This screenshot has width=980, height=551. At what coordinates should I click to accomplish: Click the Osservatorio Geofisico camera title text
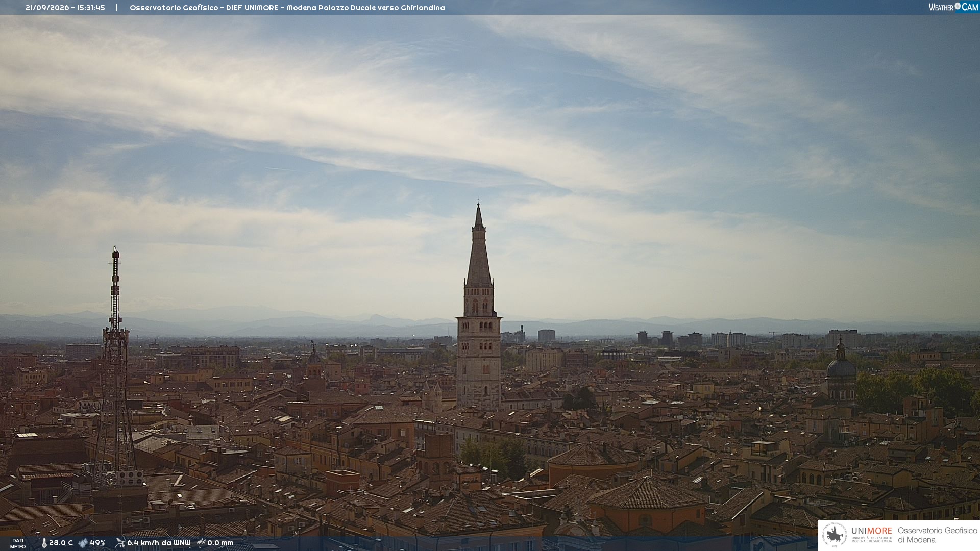click(287, 8)
